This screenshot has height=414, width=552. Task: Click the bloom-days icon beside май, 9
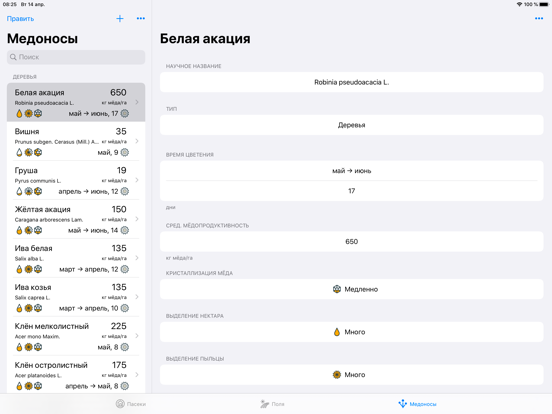[x=125, y=152]
